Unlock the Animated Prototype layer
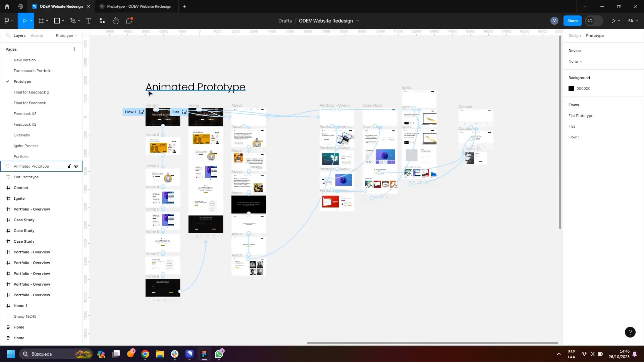The height and width of the screenshot is (362, 644). [69, 166]
